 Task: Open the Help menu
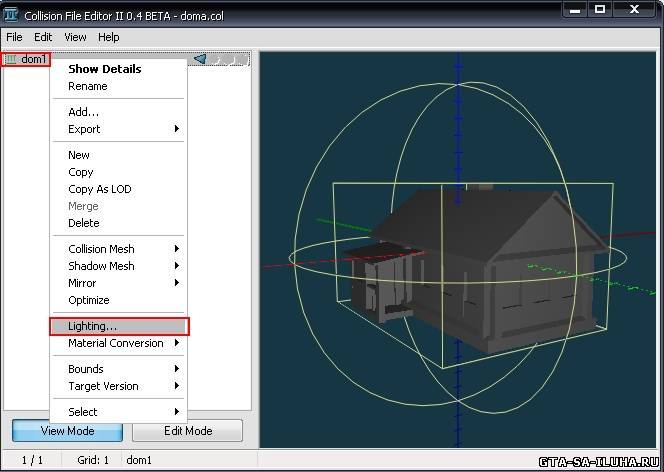coord(108,37)
